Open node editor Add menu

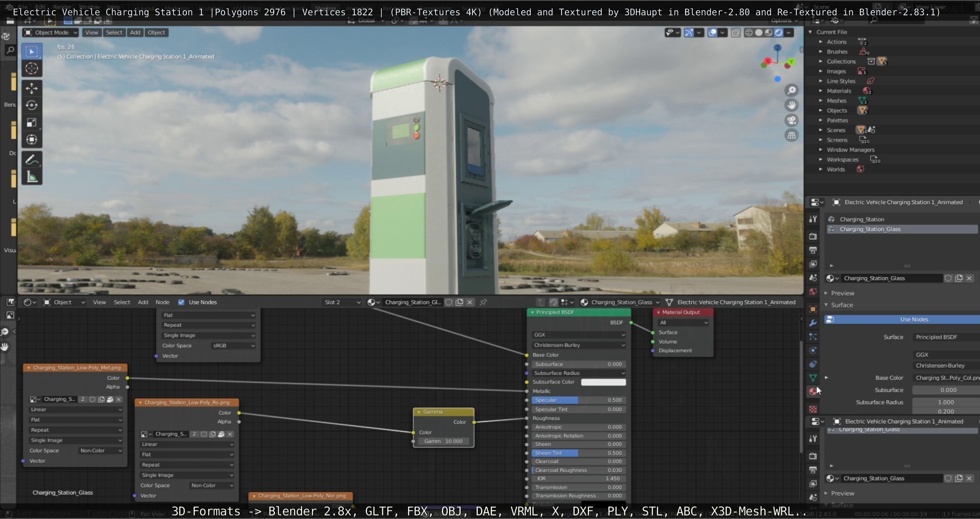pos(143,302)
